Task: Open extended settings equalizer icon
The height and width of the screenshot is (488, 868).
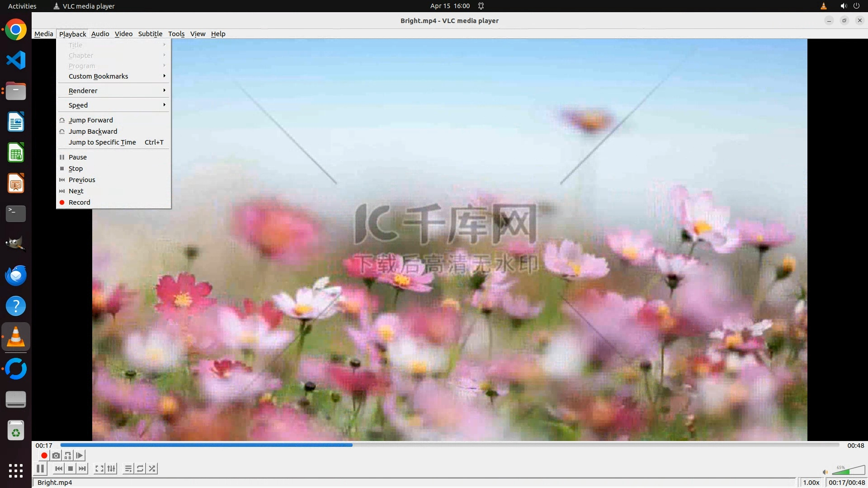Action: tap(111, 469)
